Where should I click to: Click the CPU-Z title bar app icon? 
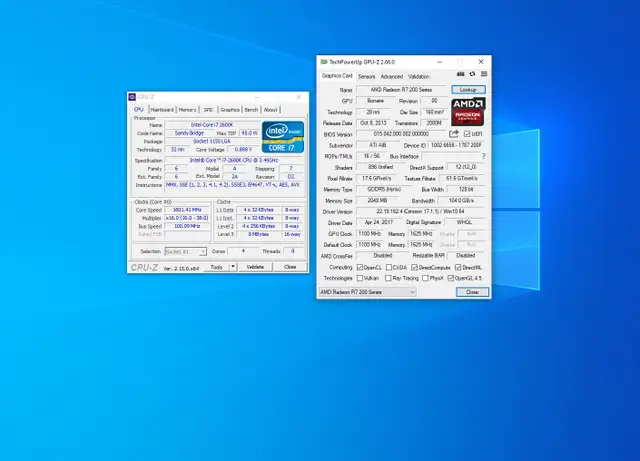[x=132, y=97]
